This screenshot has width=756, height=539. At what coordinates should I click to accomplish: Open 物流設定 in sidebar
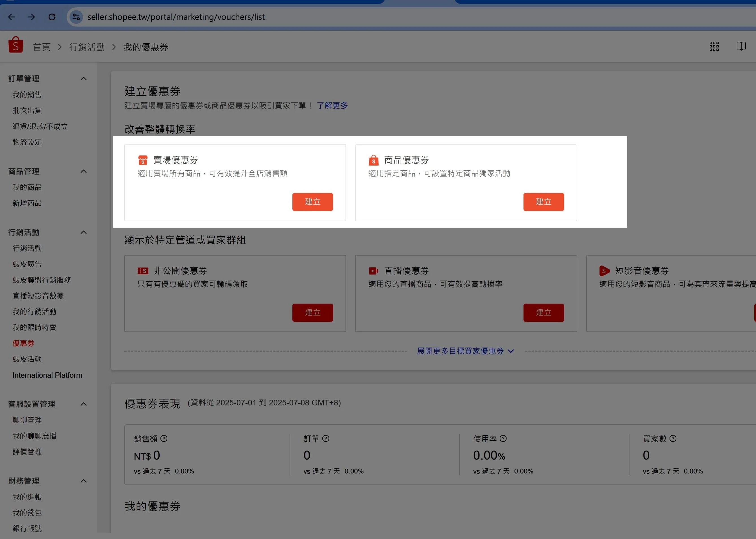click(27, 142)
